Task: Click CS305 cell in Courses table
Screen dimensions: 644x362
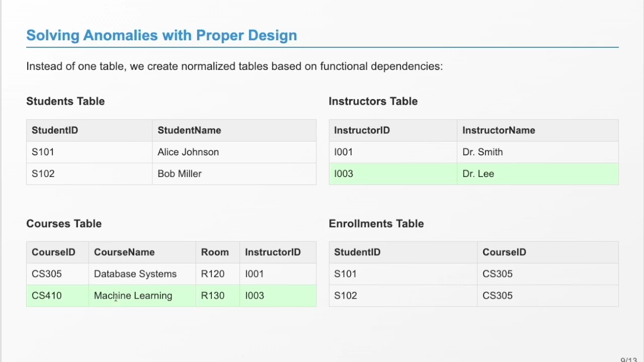Action: tap(57, 274)
